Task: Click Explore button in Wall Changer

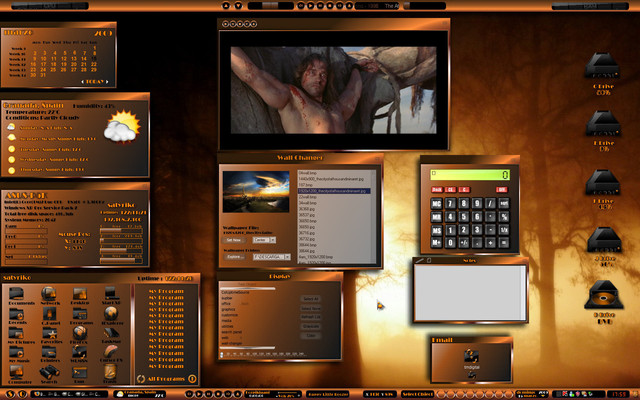Action: [x=234, y=257]
